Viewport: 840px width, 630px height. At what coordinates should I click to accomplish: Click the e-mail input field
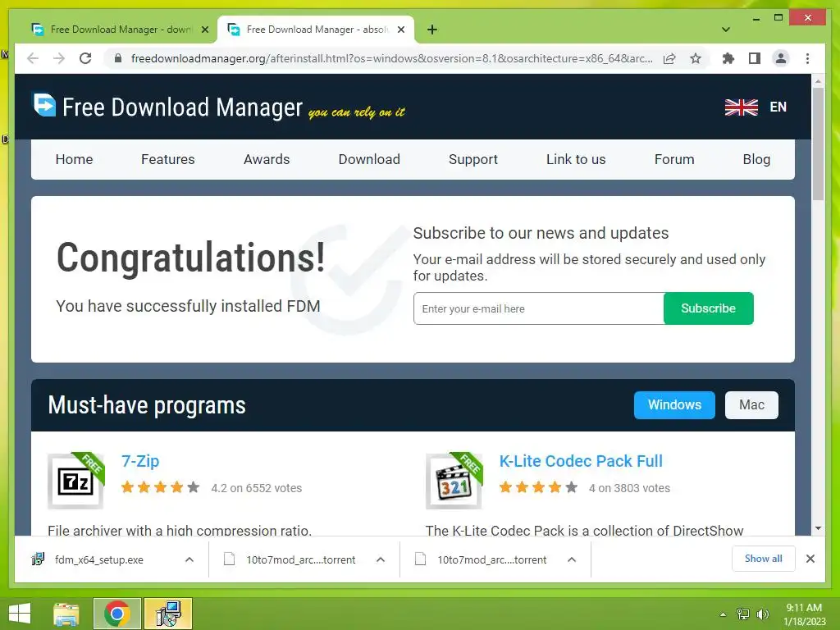(x=538, y=308)
